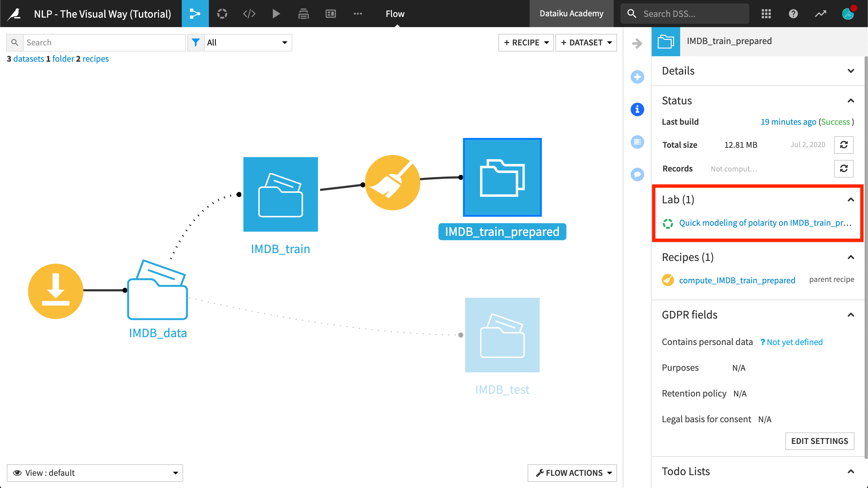Image resolution: width=868 pixels, height=488 pixels.
Task: Open the Flow icon in top navigation
Action: tap(195, 14)
